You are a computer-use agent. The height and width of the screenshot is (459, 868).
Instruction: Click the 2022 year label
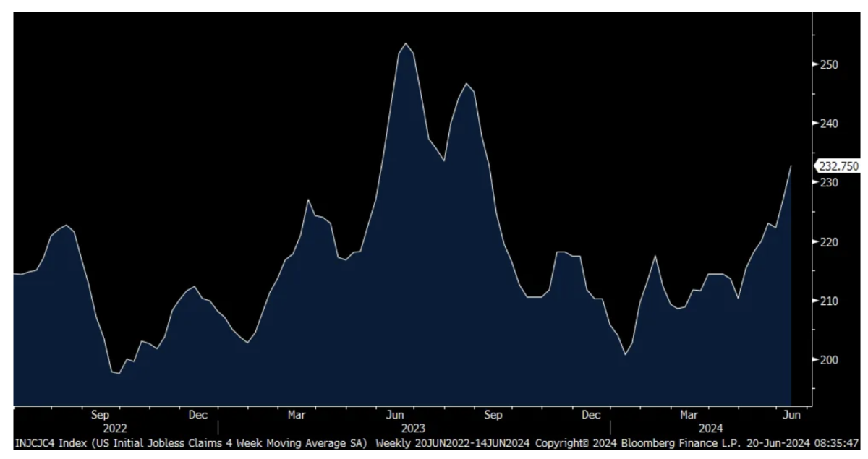point(115,428)
